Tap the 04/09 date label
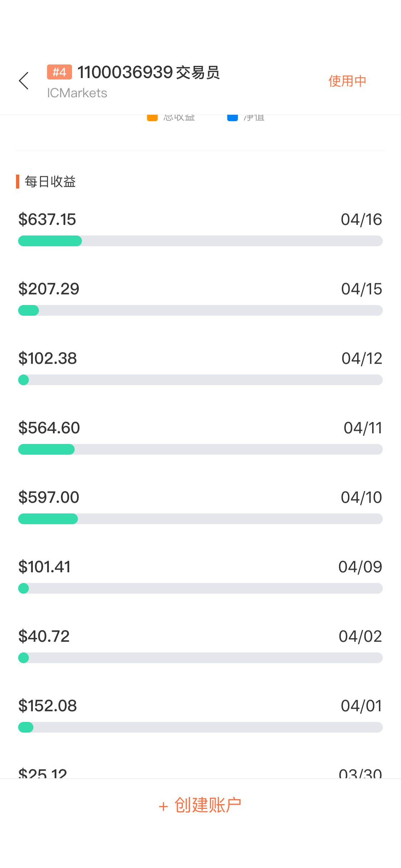Viewport: 401px width, 868px height. tap(360, 567)
